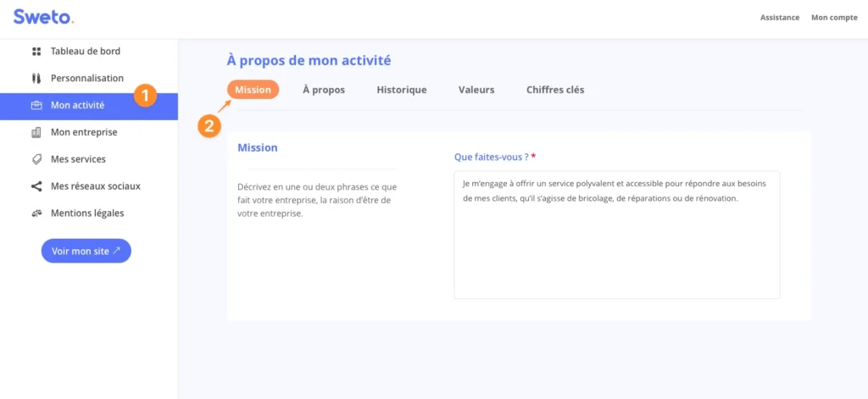
Task: Click the Mon activité briefcase icon
Action: click(x=36, y=106)
